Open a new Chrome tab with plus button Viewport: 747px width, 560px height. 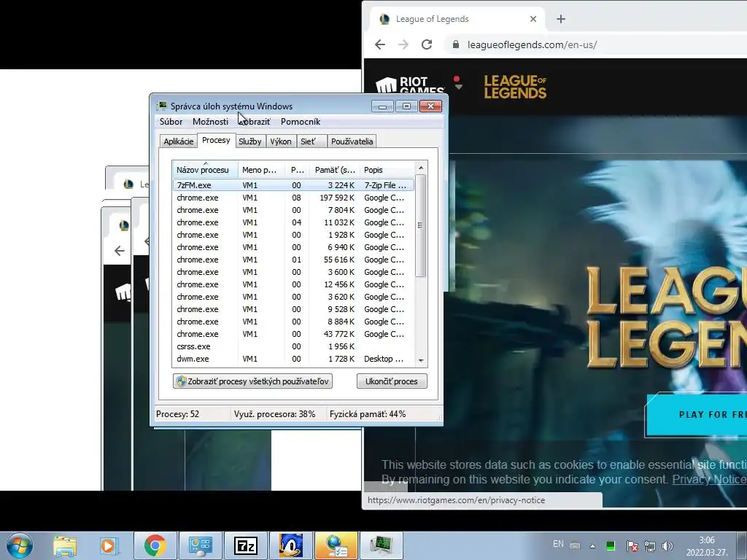[x=561, y=19]
